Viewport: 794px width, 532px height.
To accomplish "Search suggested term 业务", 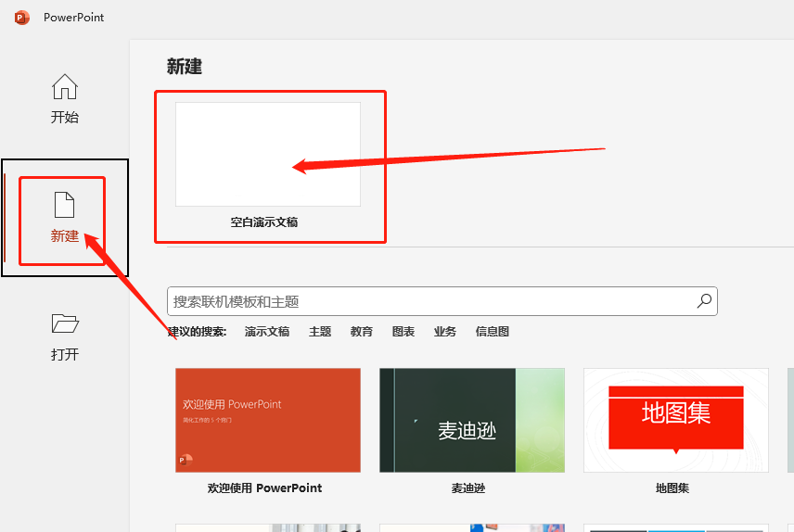I will 445,332.
